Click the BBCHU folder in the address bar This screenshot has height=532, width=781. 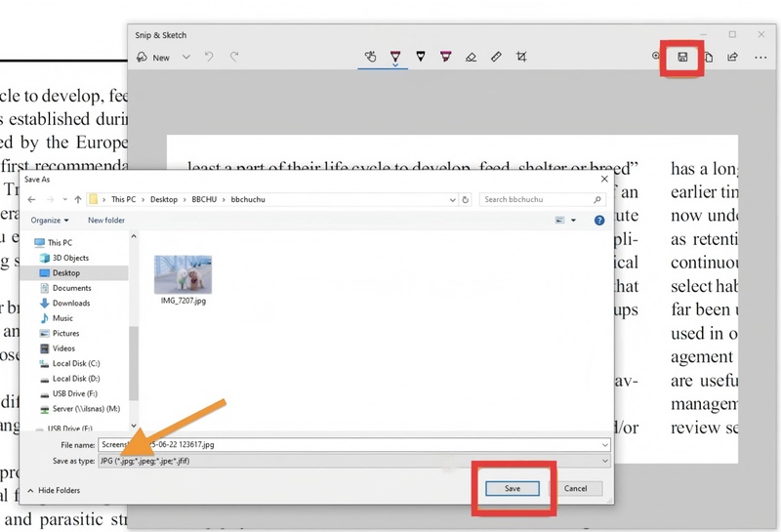(x=204, y=199)
